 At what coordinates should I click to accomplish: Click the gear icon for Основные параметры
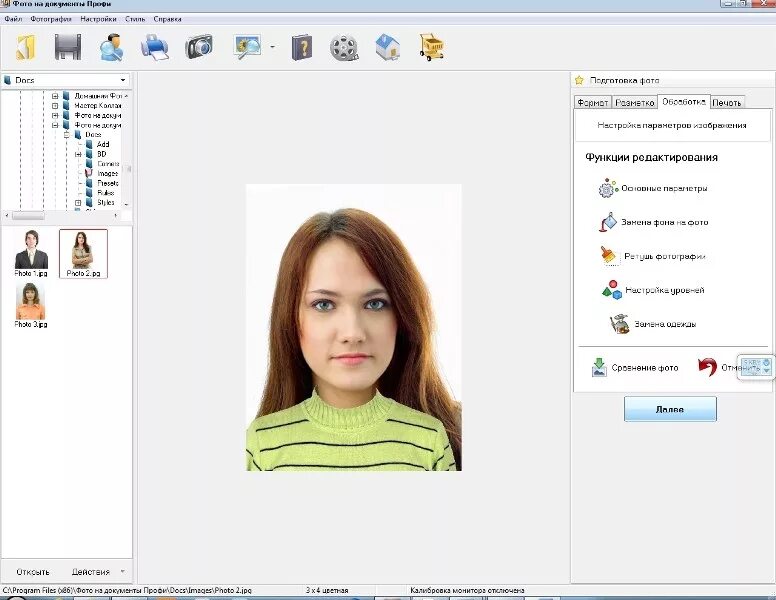tap(608, 188)
